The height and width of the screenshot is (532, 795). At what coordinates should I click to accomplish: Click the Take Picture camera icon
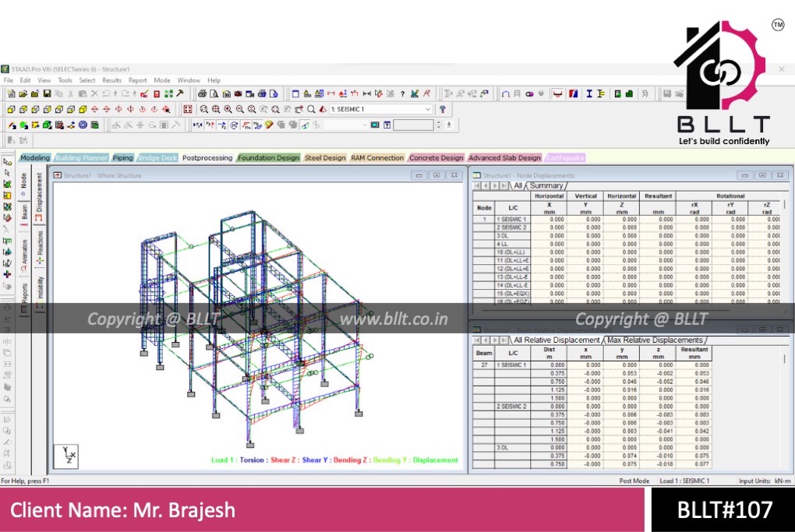tap(238, 93)
